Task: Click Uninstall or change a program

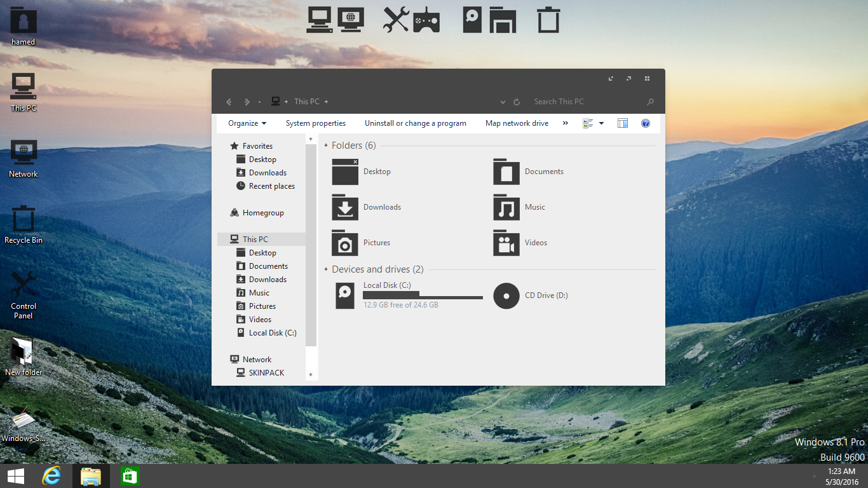Action: point(416,123)
